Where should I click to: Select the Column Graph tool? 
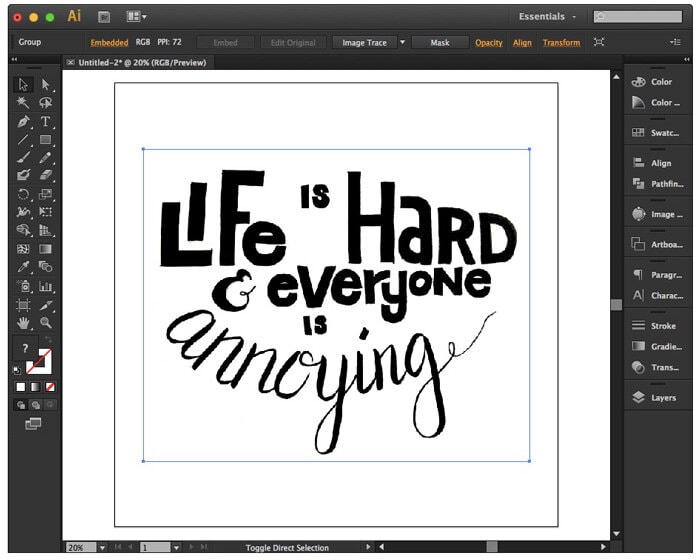[x=45, y=286]
